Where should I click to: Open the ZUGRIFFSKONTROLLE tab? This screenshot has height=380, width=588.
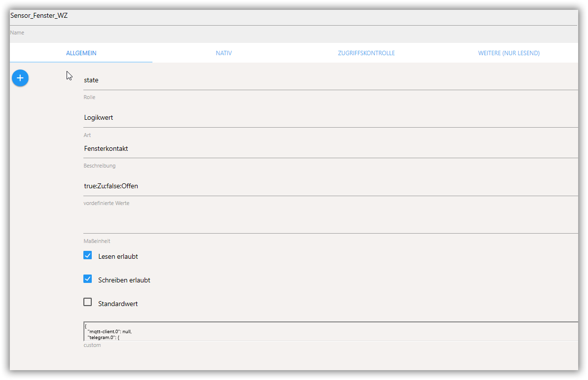[366, 53]
